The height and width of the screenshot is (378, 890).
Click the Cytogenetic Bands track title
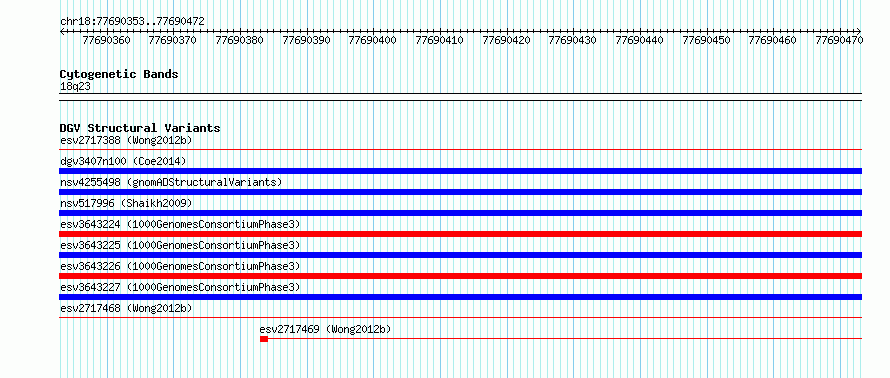point(119,74)
